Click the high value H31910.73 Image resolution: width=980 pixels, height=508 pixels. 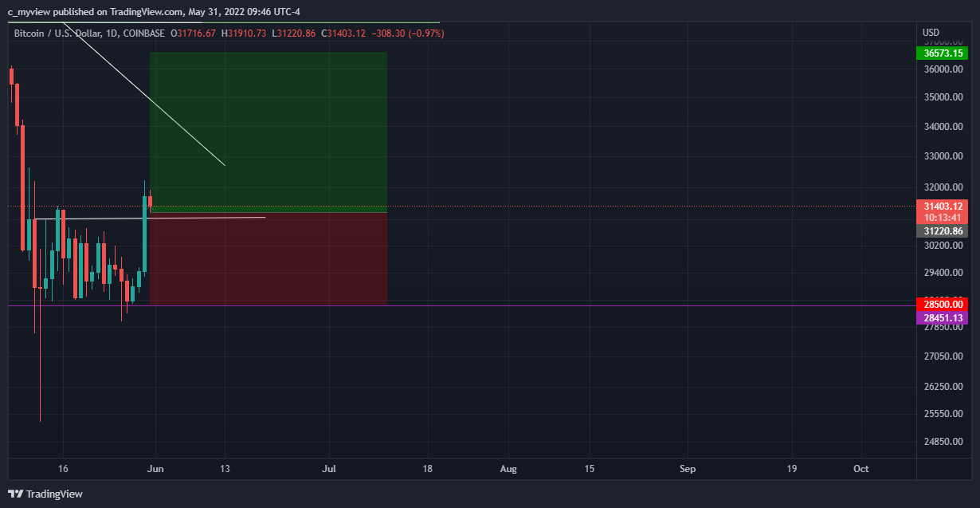point(245,33)
